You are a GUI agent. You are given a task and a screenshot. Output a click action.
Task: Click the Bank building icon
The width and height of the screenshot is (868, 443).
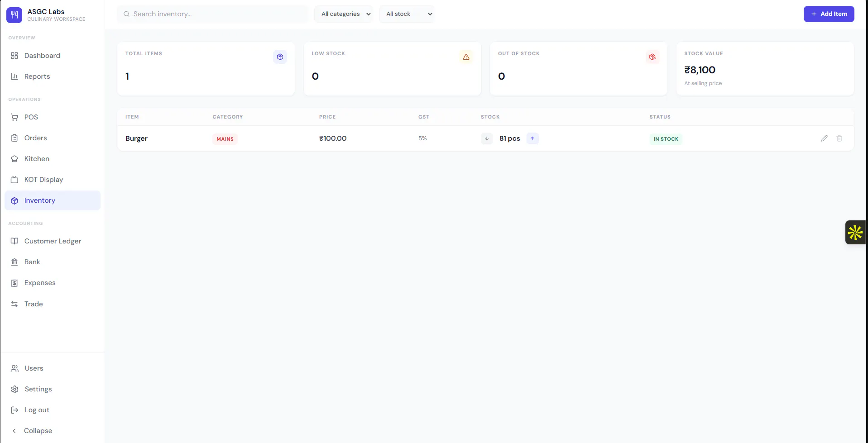coord(14,262)
